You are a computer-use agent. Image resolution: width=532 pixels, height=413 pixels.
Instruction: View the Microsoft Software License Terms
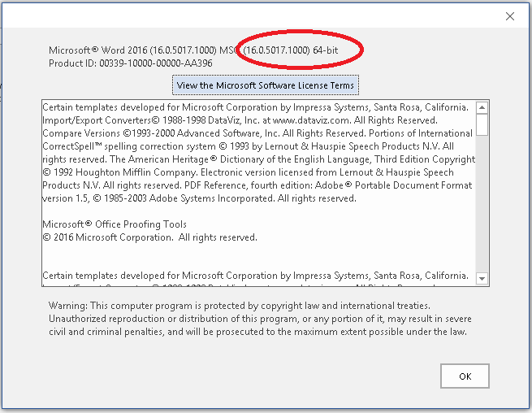(266, 85)
